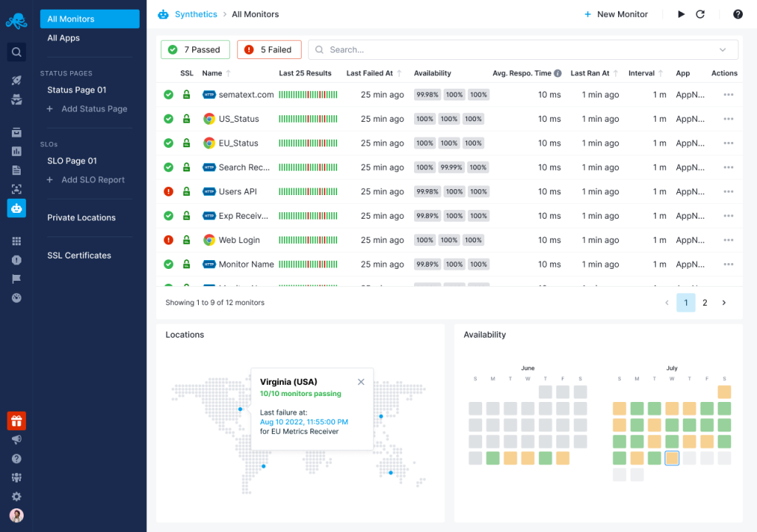Screen dimensions: 757x532
Task: Click Add Status Page
Action: tap(87, 109)
